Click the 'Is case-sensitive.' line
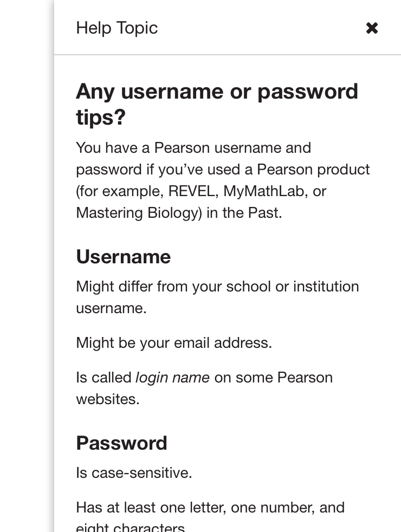This screenshot has width=401, height=532. tap(134, 473)
